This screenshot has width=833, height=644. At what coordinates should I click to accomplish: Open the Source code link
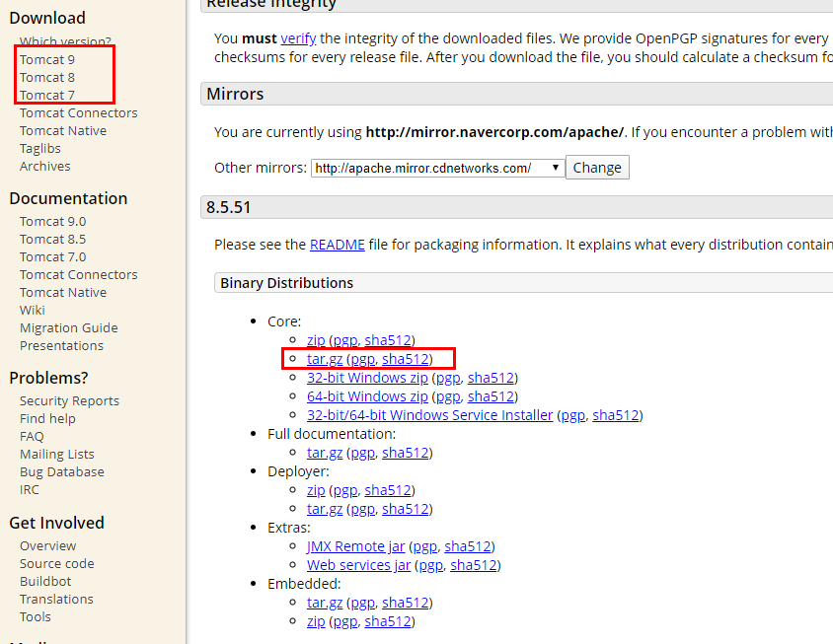click(x=57, y=564)
